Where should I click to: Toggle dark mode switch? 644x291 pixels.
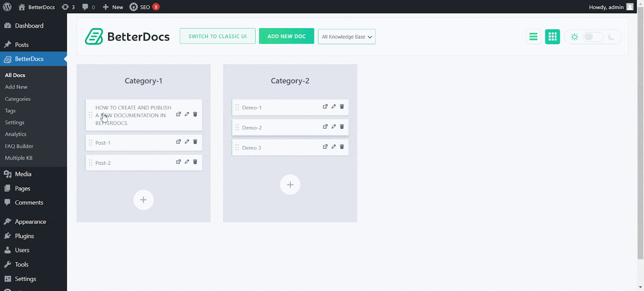pyautogui.click(x=593, y=37)
